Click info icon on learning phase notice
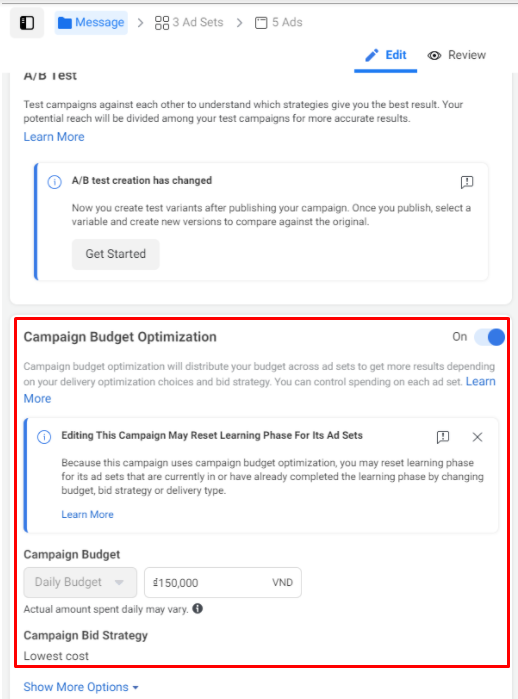 (x=44, y=437)
